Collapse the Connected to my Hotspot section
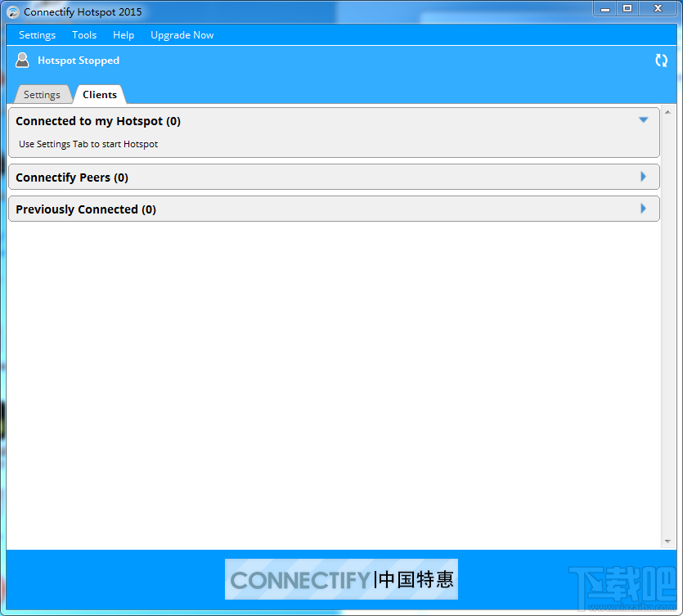This screenshot has height=616, width=683. (644, 119)
